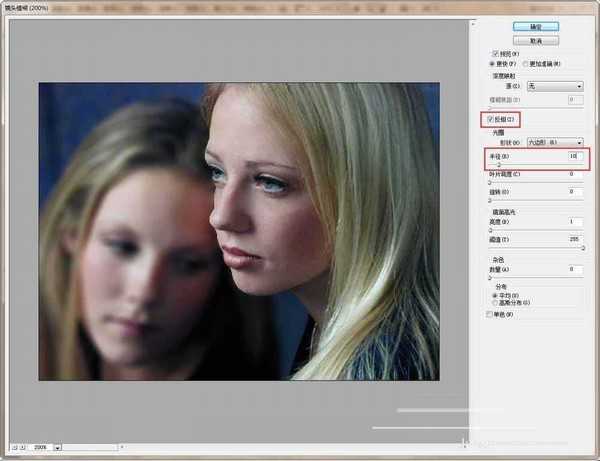Select the 平均 (Uniform) distribution radio button
This screenshot has width=600, height=461.
coord(494,295)
